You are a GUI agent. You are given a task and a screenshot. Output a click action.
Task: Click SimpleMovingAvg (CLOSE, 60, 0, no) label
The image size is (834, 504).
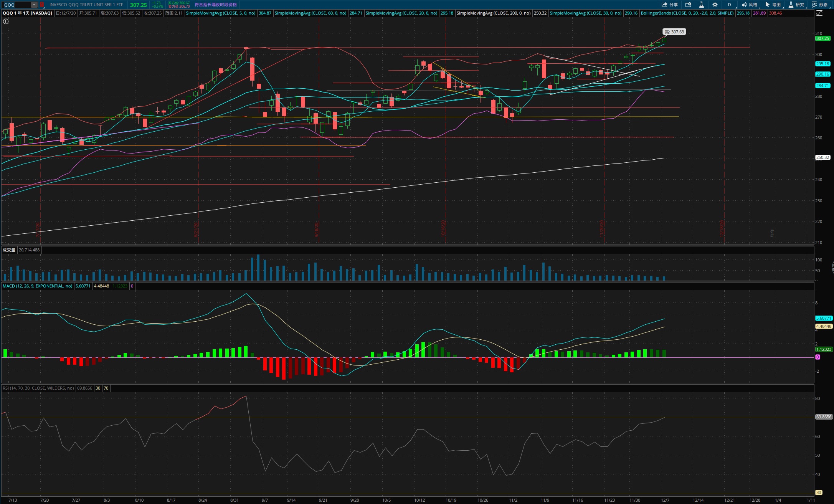tap(310, 13)
